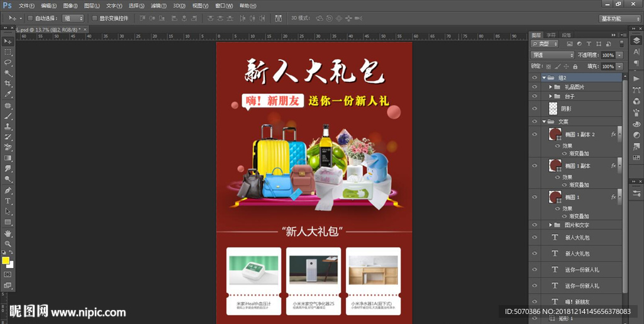The height and width of the screenshot is (324, 644).
Task: Hide the 阴影 layer using eye icon
Action: pos(535,108)
